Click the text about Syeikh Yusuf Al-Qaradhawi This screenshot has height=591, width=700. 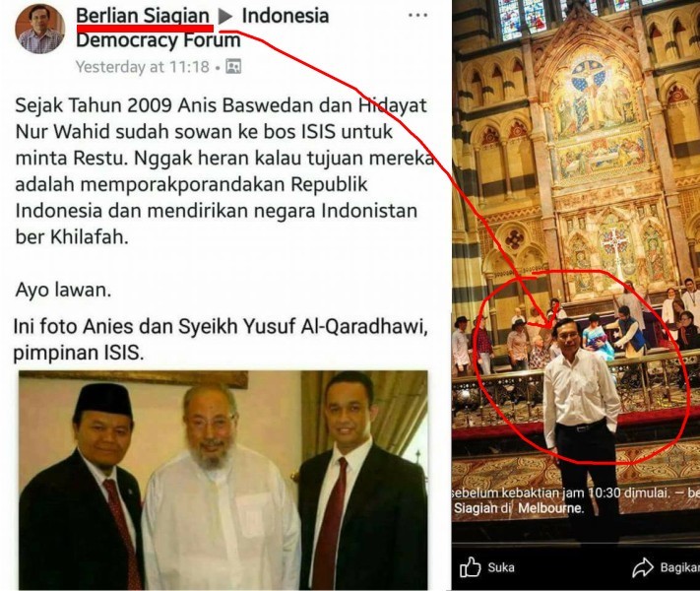coord(221,340)
